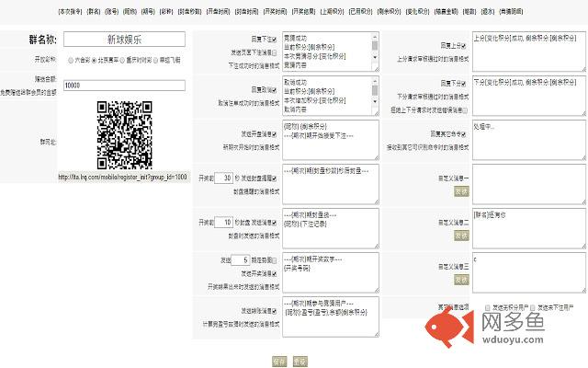Toggle the 发送开奖消息 checkbox
The height and width of the screenshot is (368, 588).
(x=275, y=274)
